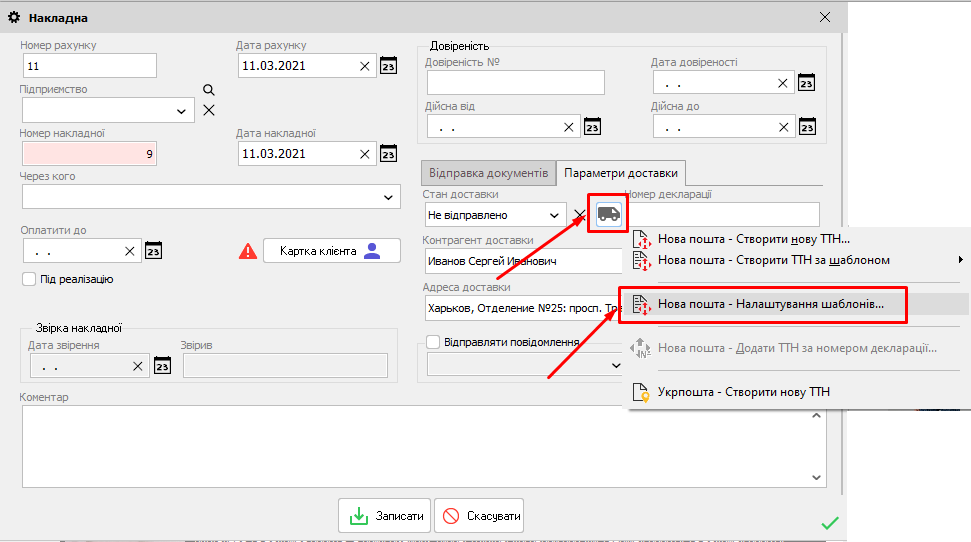The image size is (971, 542).
Task: Open calendar for Дата накладної field
Action: pyautogui.click(x=389, y=154)
